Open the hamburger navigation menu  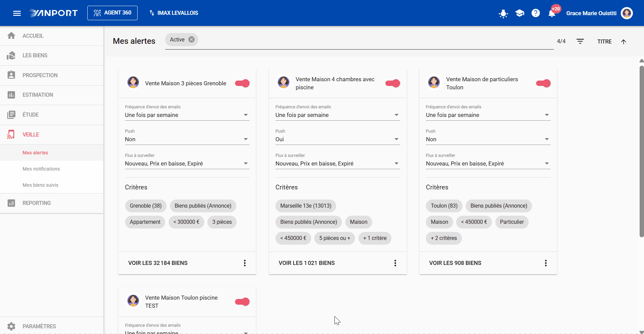(x=17, y=13)
